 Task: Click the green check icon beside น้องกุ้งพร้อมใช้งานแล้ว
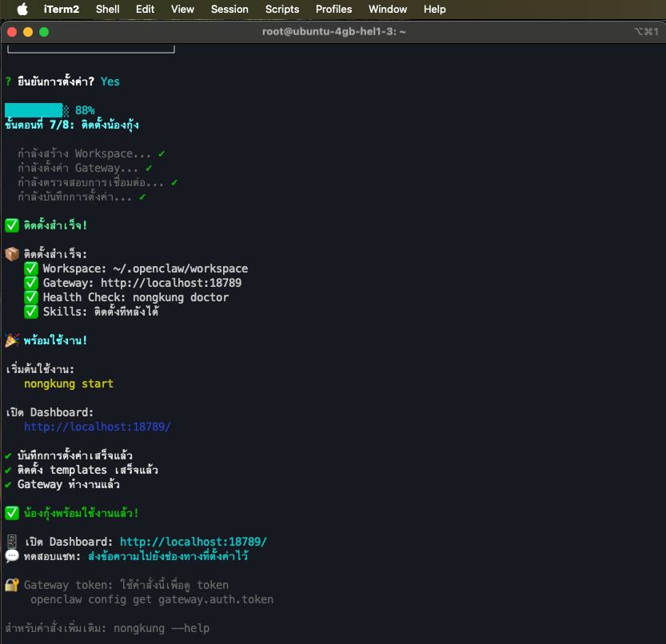tap(12, 513)
